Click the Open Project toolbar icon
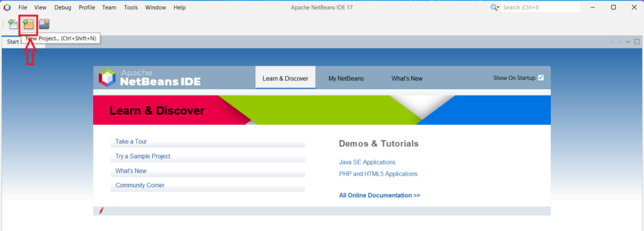Viewport: 644px width, 231px height. (x=45, y=24)
